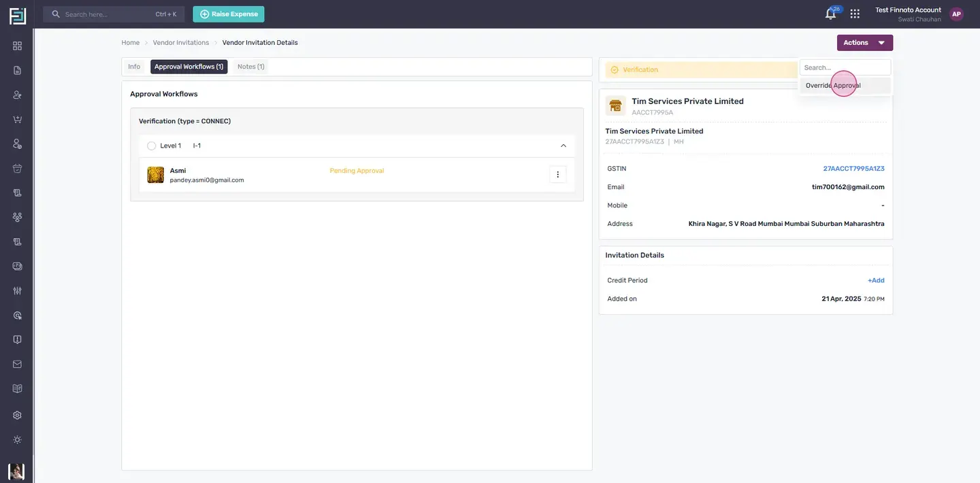980x483 pixels.
Task: Open the team group icon in sidebar
Action: (17, 217)
